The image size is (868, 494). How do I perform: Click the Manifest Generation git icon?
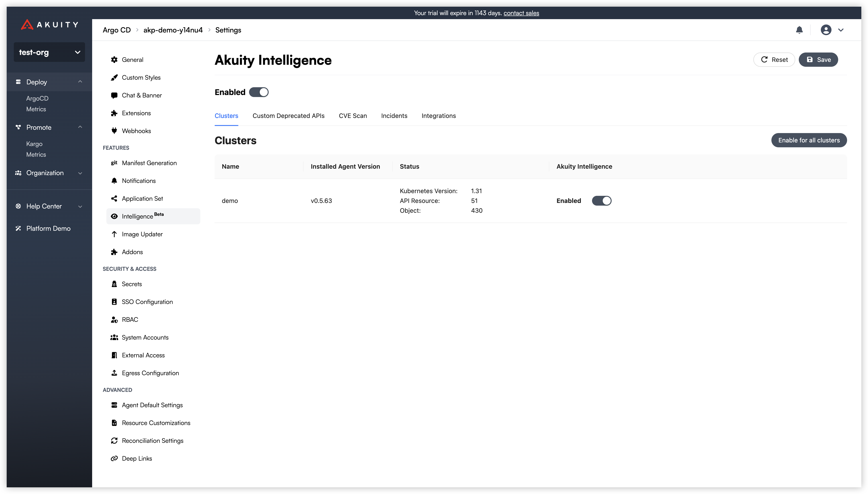point(114,163)
